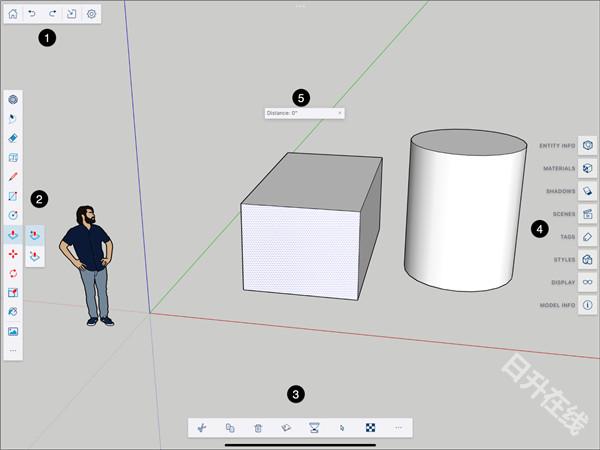Select the Paint Bucket tool
This screenshot has width=600, height=450.
click(x=13, y=312)
